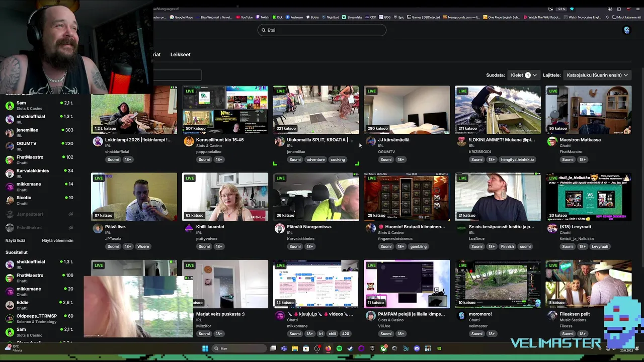Image resolution: width=644 pixels, height=362 pixels.
Task: Open channel name puttyvolvox link
Action: [207, 239]
